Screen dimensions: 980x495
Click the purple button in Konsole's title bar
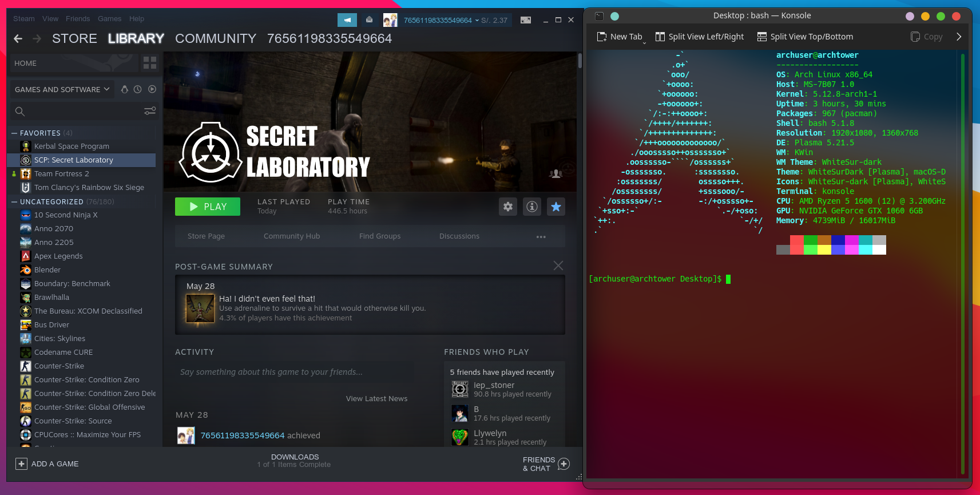pos(910,16)
